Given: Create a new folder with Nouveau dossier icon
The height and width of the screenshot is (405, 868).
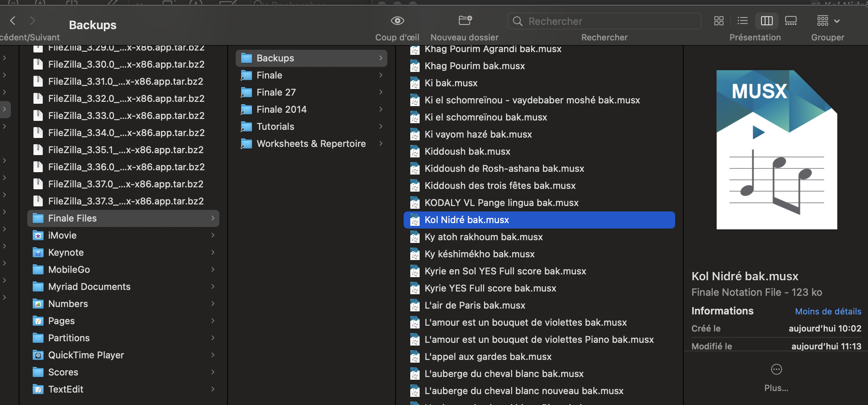Looking at the screenshot, I should [465, 21].
